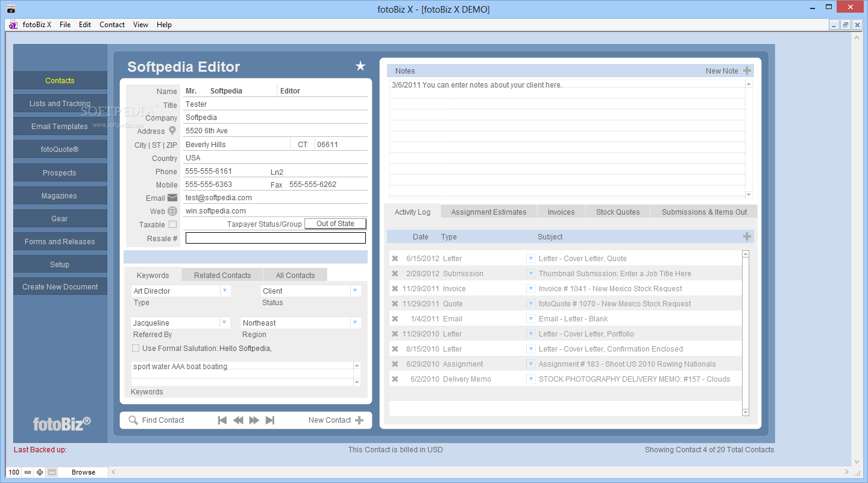
Task: Open the View menu
Action: coord(140,25)
